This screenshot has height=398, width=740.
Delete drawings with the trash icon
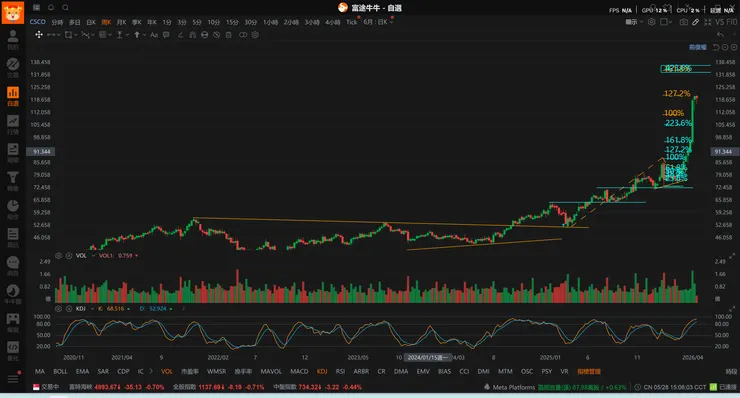coord(228,34)
